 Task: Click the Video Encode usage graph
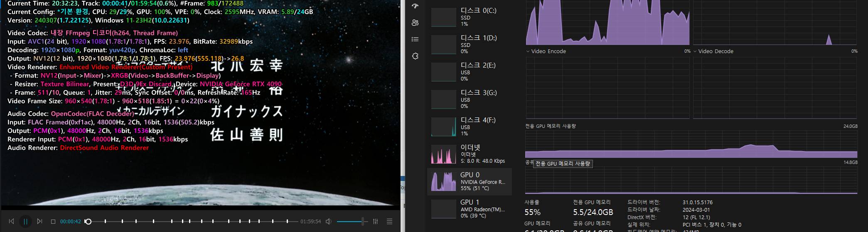(x=607, y=88)
